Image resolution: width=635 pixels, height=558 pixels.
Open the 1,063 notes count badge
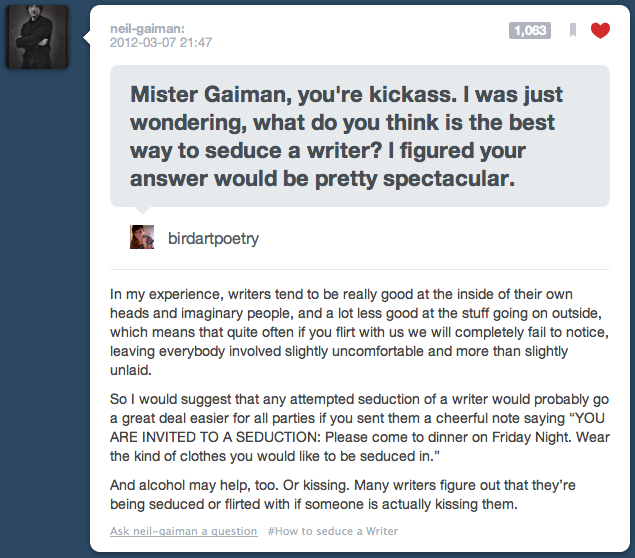pos(530,31)
